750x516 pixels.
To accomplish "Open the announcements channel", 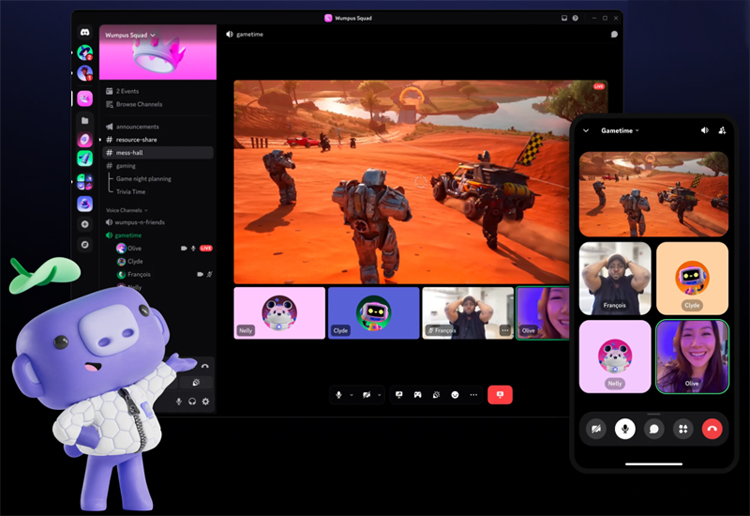I will [137, 127].
